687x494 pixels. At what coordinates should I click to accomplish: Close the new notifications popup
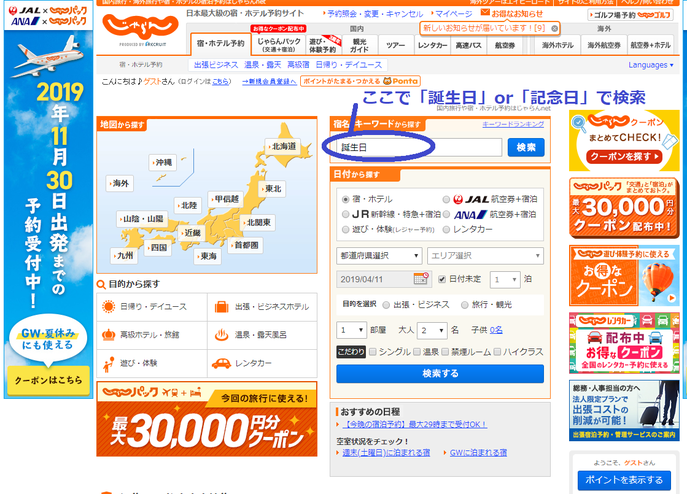coord(554,28)
